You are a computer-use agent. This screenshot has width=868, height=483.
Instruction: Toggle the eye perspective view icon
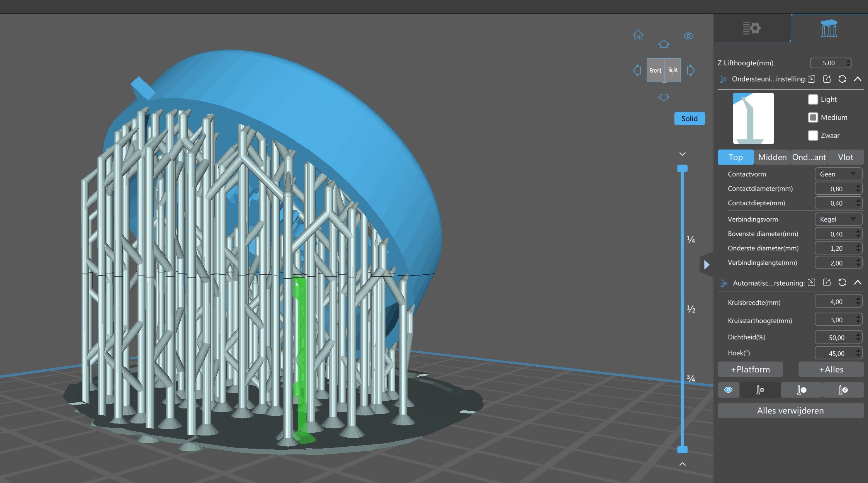688,36
